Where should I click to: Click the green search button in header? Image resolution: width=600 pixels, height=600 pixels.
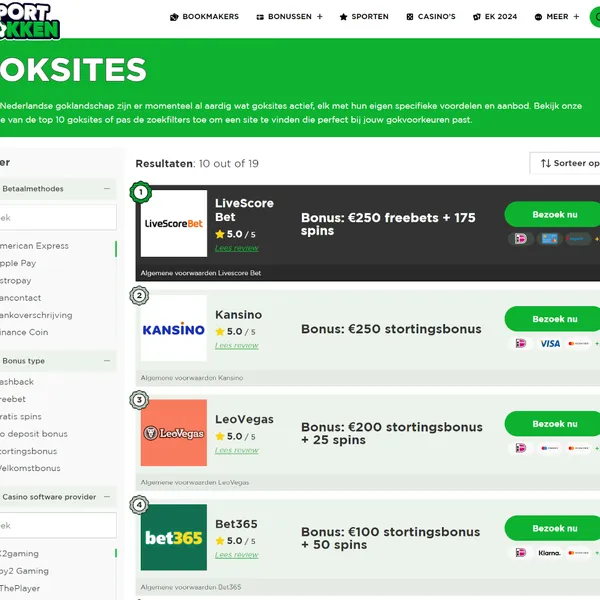pyautogui.click(x=595, y=17)
